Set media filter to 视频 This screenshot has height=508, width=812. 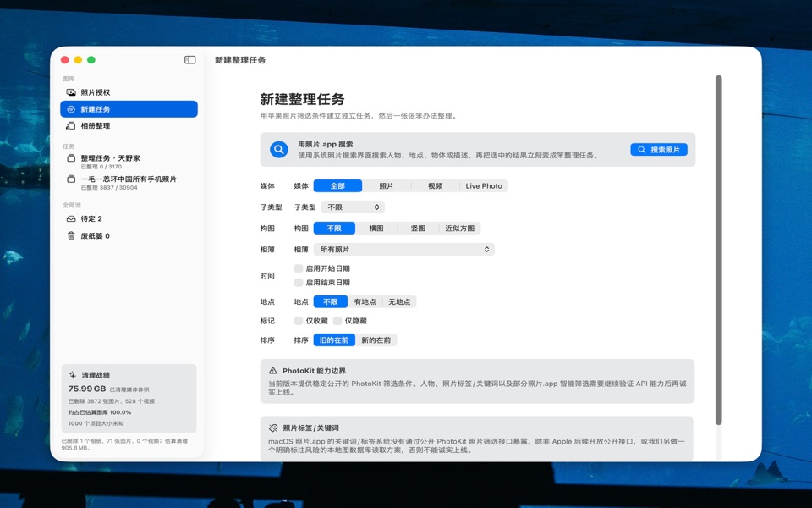[435, 185]
